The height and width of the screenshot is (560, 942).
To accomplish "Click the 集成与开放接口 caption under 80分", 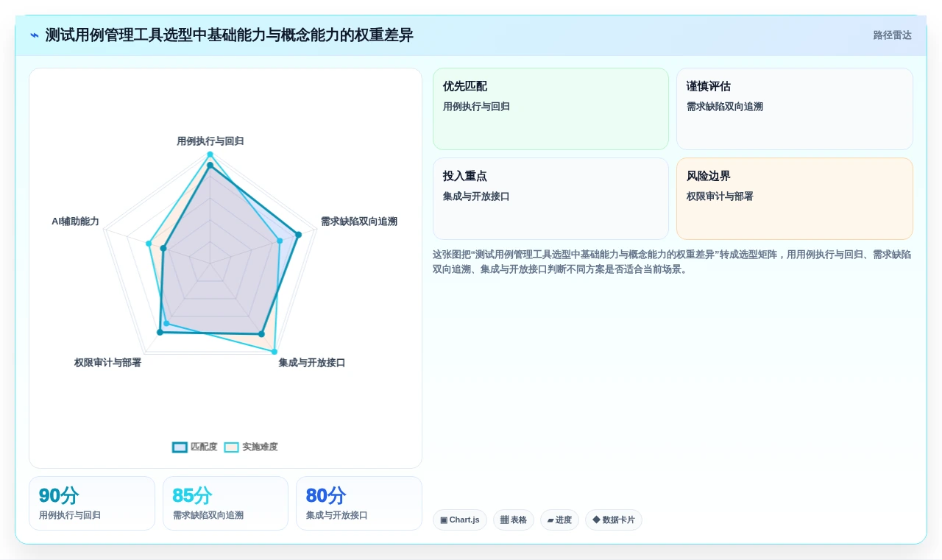I will pyautogui.click(x=337, y=515).
